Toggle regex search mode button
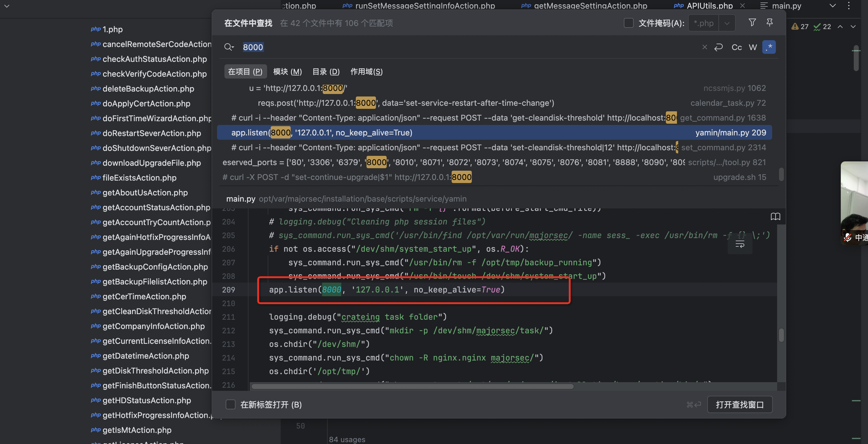 point(769,47)
